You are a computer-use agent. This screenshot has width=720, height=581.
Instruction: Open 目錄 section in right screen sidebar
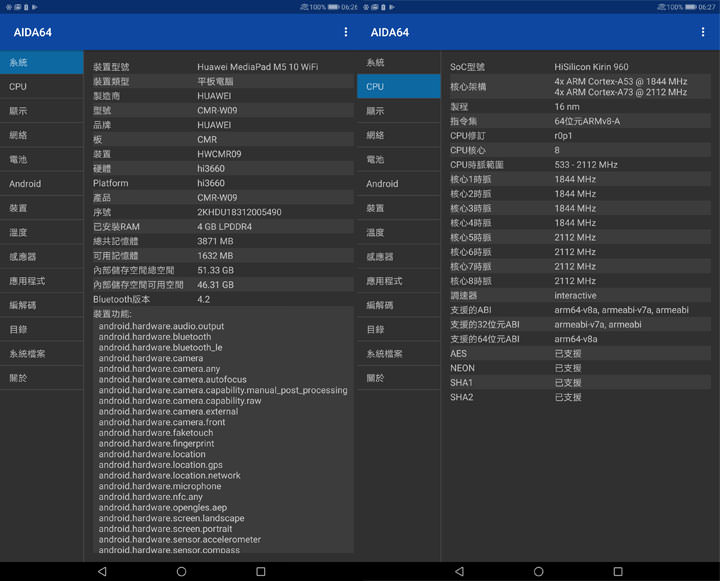[399, 329]
